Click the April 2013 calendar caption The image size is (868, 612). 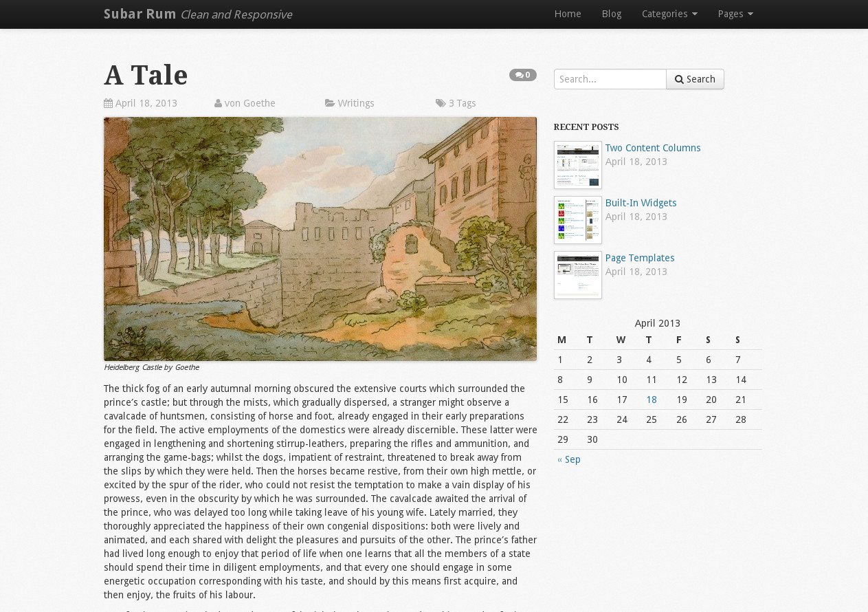pos(658,323)
